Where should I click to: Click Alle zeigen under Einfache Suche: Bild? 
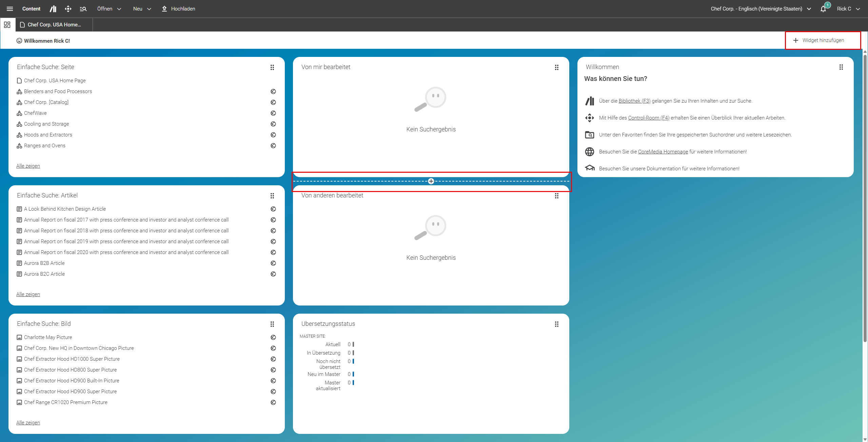pyautogui.click(x=28, y=423)
